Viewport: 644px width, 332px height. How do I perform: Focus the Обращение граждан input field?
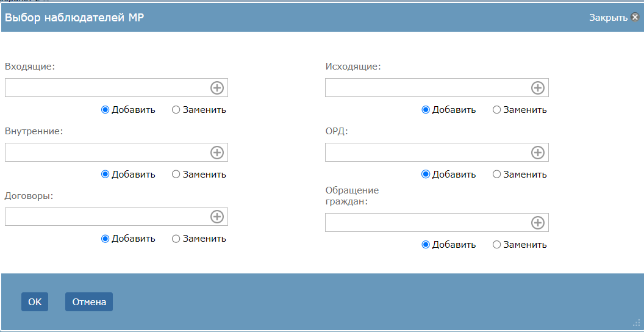click(437, 223)
